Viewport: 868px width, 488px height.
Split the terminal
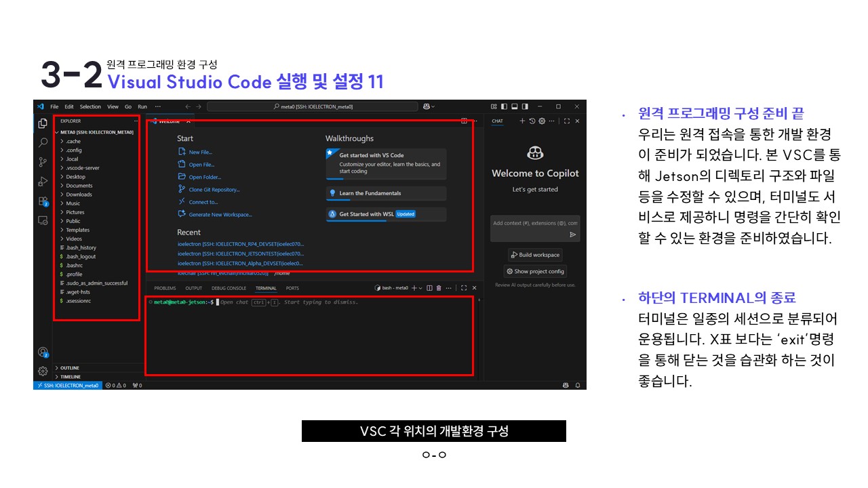click(x=429, y=288)
